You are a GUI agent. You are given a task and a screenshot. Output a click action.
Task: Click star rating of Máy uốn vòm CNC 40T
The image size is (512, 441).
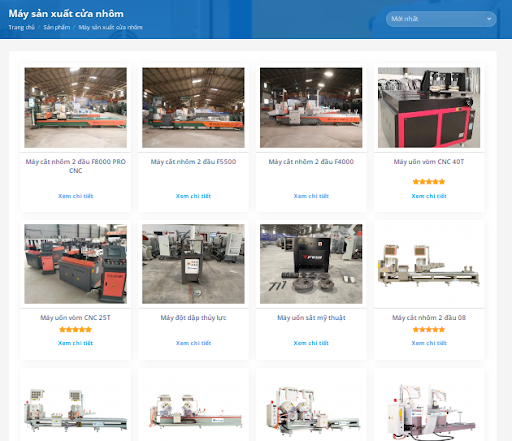click(x=429, y=182)
